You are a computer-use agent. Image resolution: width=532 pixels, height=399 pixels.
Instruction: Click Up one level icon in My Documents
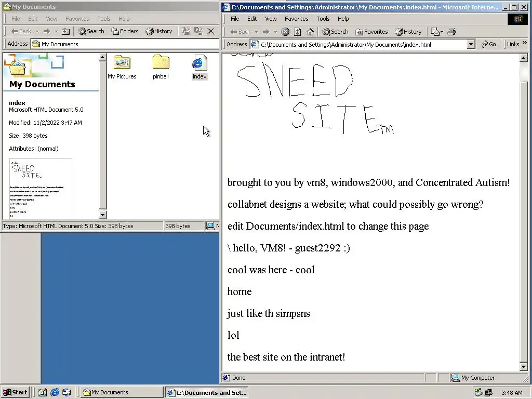pyautogui.click(x=66, y=31)
